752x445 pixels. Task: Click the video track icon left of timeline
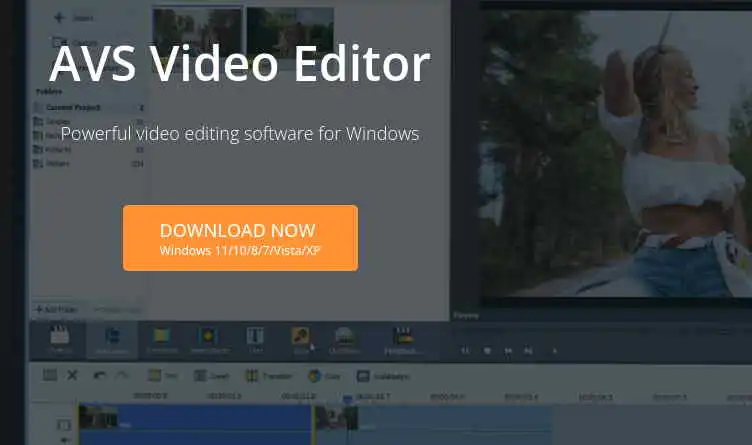[x=64, y=425]
